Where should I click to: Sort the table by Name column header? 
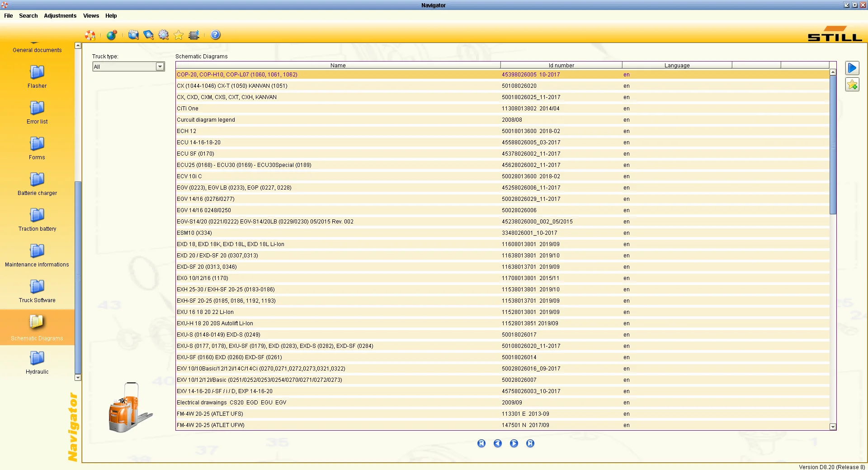point(338,65)
